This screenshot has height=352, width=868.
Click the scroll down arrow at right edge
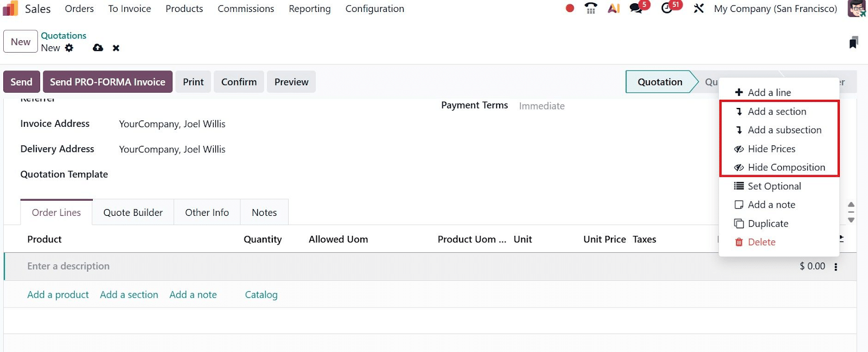tap(851, 220)
